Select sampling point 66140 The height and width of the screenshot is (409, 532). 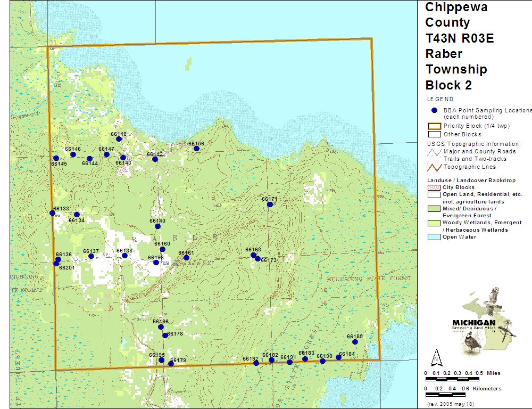tap(157, 226)
